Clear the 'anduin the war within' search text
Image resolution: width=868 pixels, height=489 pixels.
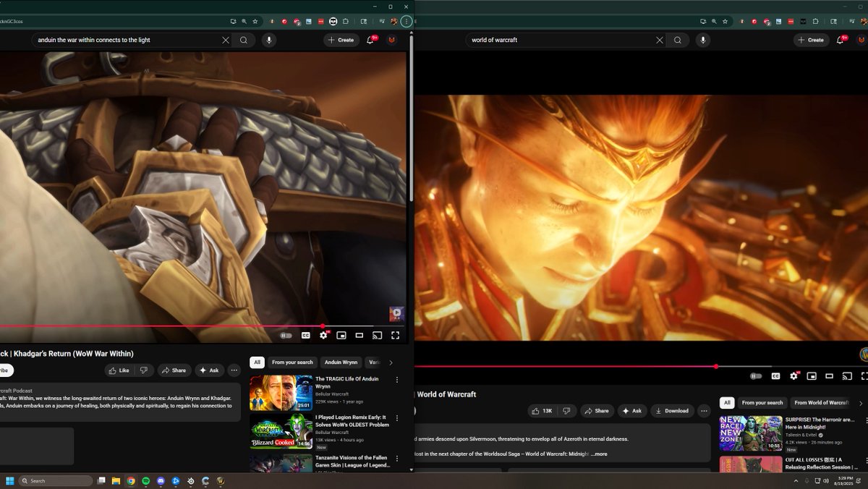(226, 41)
